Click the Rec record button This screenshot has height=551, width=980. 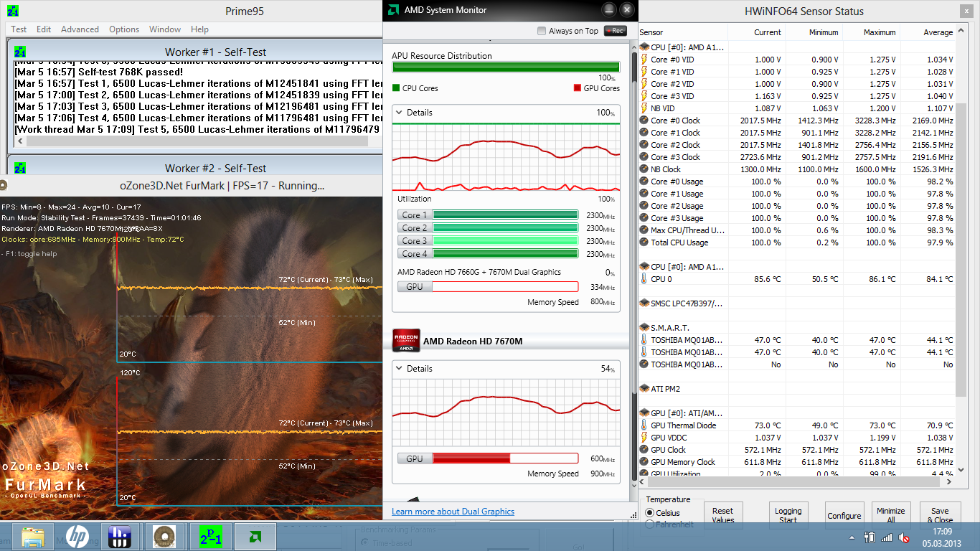tap(615, 31)
